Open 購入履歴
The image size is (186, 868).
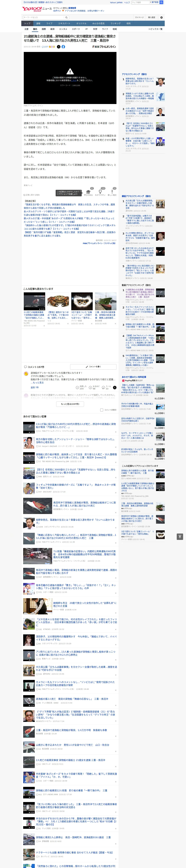(152, 18)
